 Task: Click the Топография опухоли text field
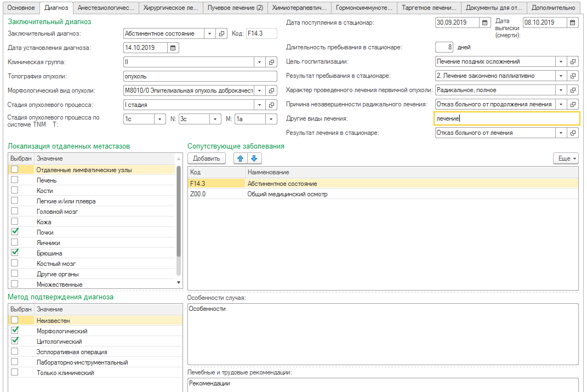pos(201,76)
